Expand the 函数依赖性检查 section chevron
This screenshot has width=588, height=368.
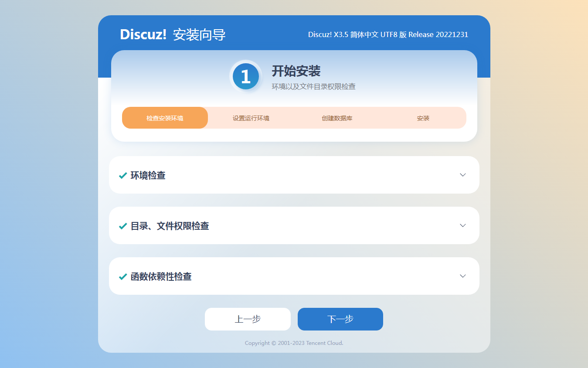point(463,276)
